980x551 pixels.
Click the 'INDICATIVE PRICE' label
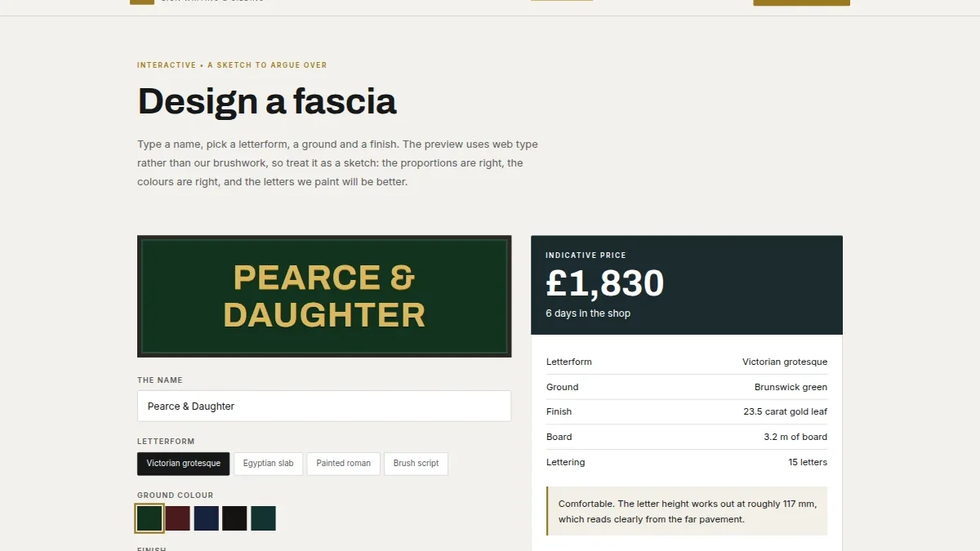pos(586,256)
